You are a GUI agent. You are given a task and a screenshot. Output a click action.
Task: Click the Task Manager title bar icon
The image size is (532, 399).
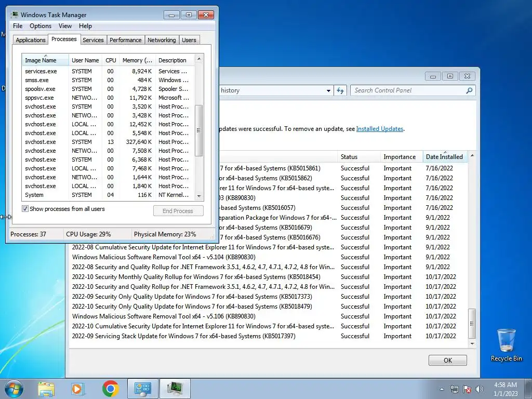click(14, 15)
